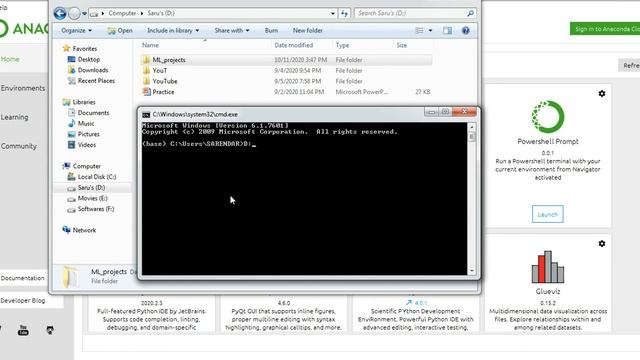Viewport: 640px width, 360px height.
Task: Open the view options dropdown arrow
Action: coord(430,31)
